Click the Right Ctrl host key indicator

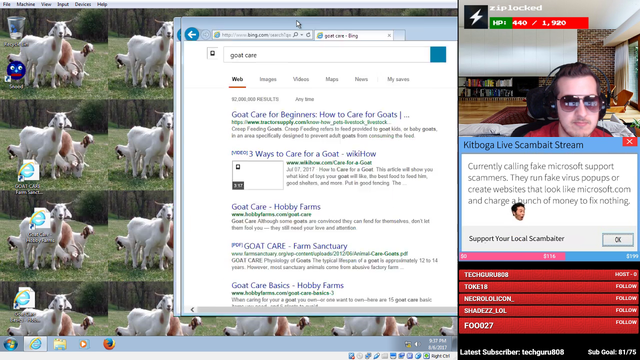click(x=440, y=356)
